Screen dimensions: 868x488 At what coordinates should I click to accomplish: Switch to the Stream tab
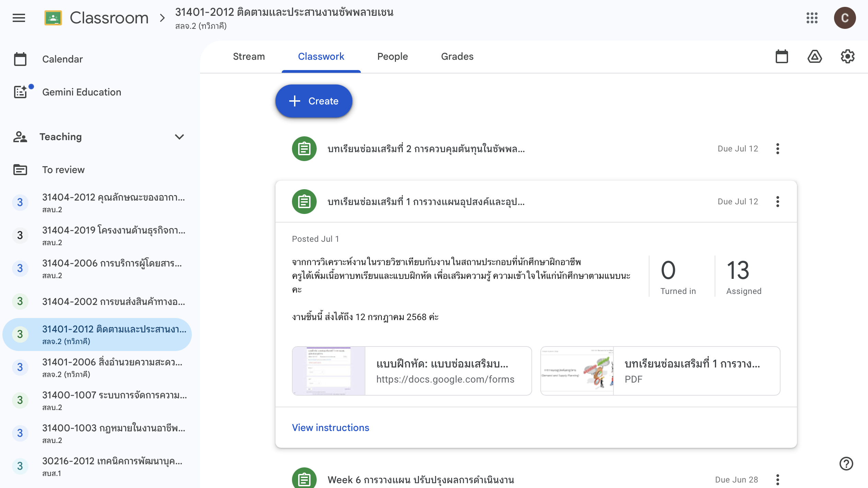[x=249, y=57]
